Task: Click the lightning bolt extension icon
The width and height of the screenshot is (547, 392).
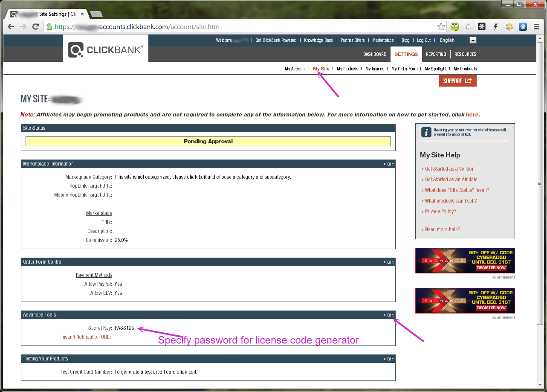Action: [495, 27]
